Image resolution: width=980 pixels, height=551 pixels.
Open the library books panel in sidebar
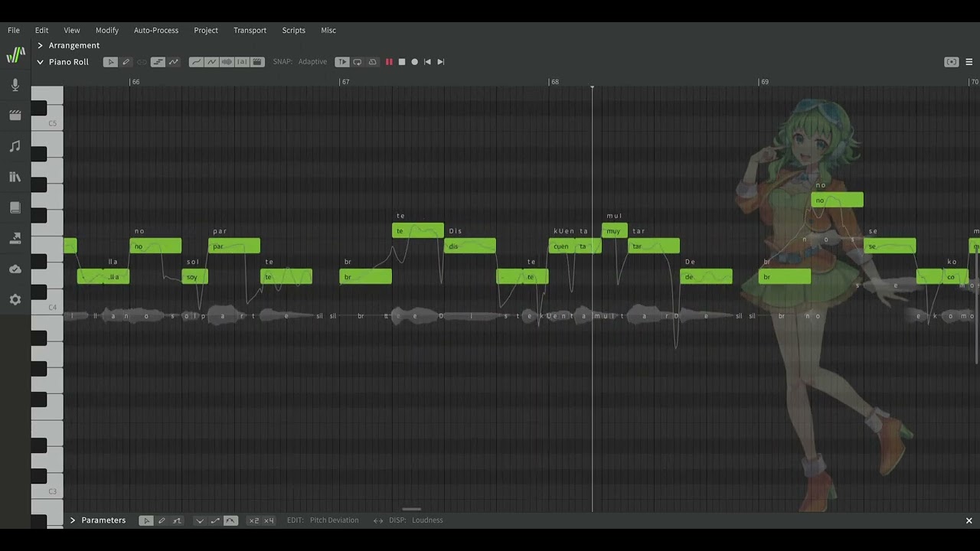coord(15,177)
